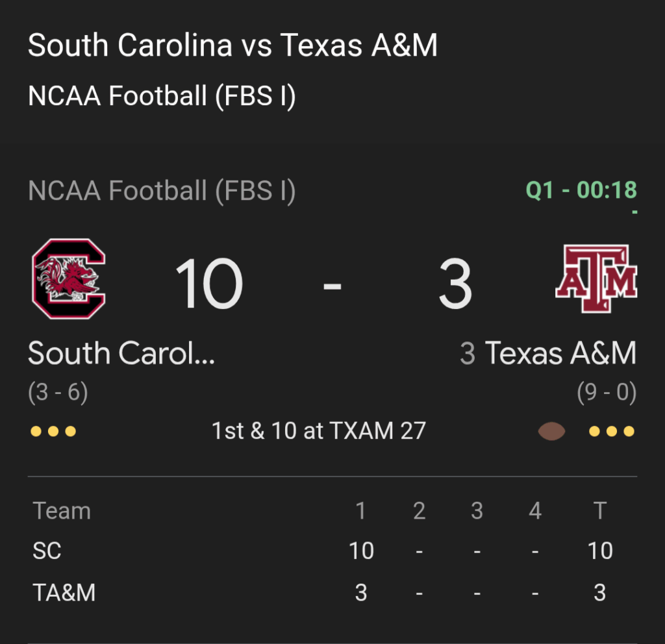Screen dimensions: 665x644
Task: Click the gray NCAA Football league label
Action: coord(162,191)
